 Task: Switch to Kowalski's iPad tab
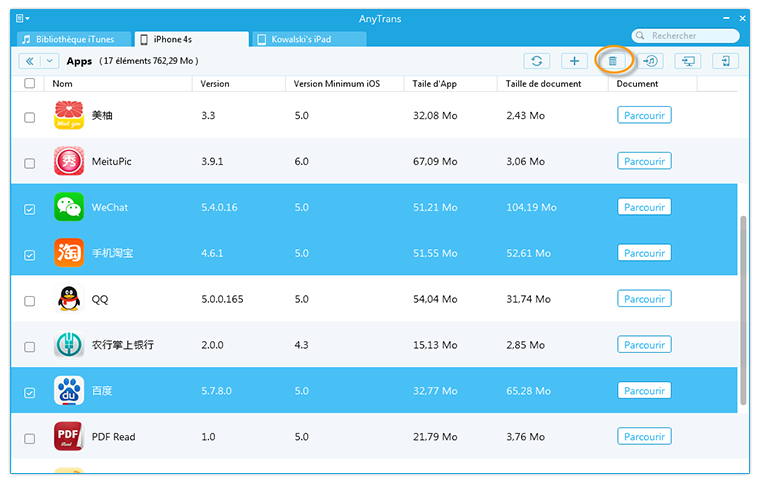pos(309,39)
